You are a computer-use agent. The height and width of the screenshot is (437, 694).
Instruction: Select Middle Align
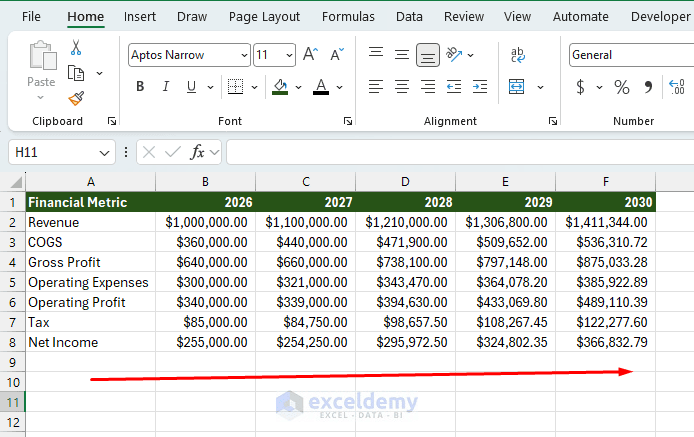pos(402,54)
